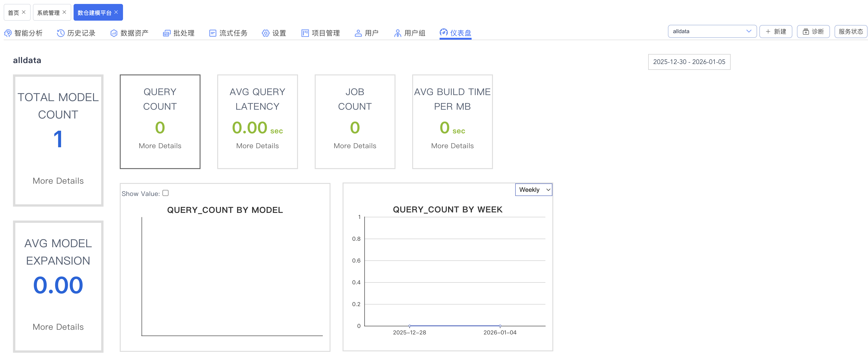Enable the Show Value checkbox
This screenshot has height=362, width=868.
[x=165, y=193]
